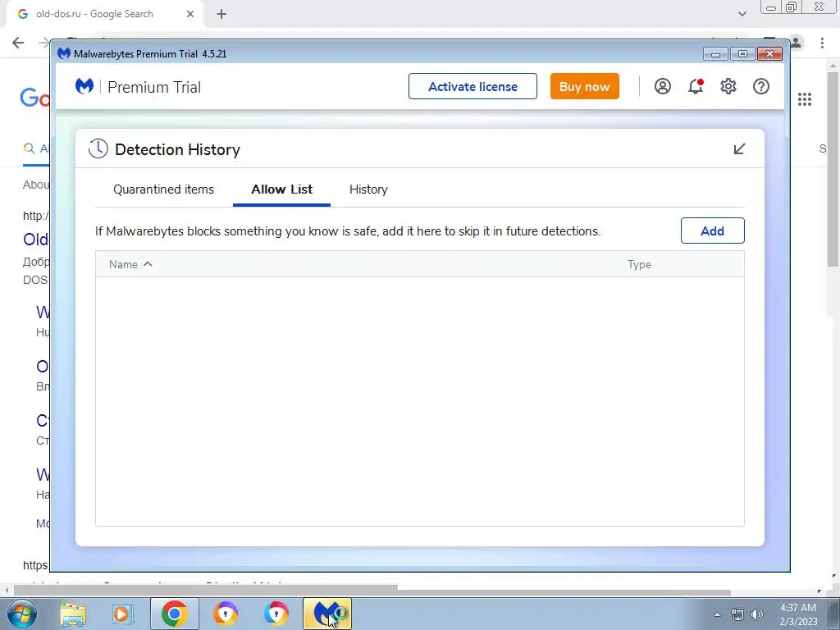Close the old-dos.ru Chrome tab
840x630 pixels.
point(190,14)
